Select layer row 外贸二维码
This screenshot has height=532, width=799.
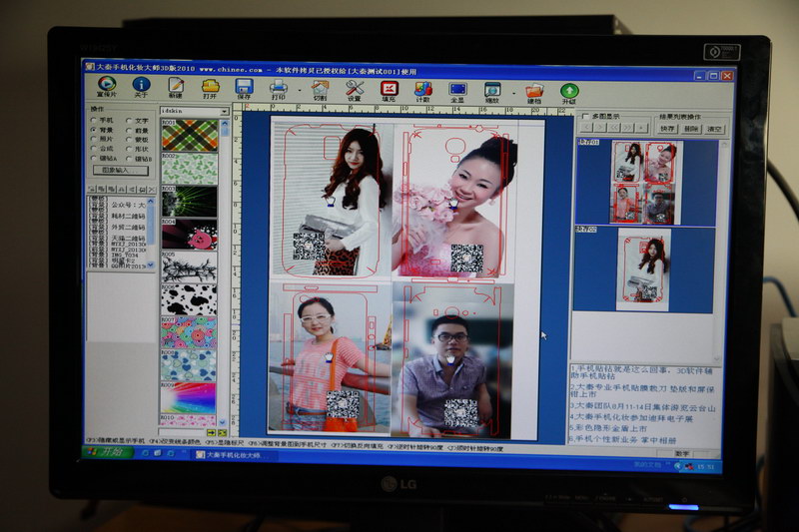click(117, 227)
